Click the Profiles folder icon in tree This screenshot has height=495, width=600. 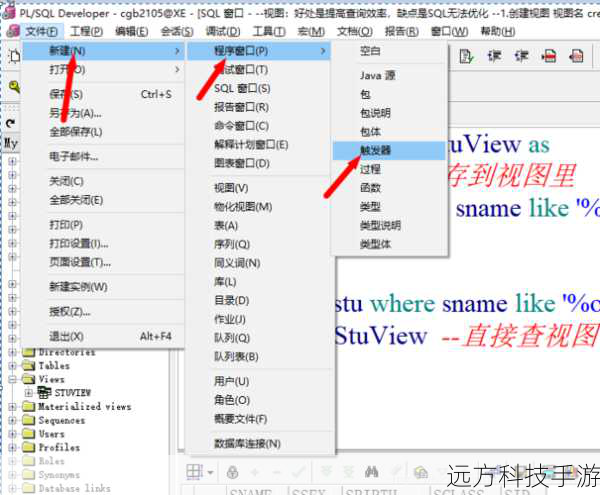point(29,447)
